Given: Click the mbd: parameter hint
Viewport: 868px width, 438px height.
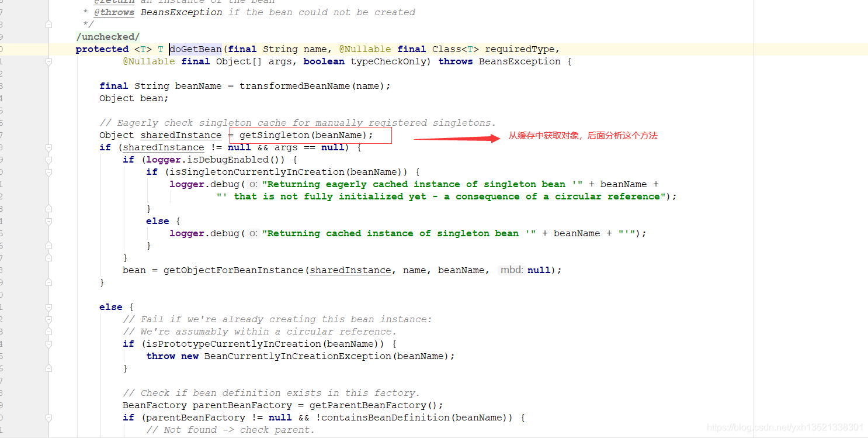Looking at the screenshot, I should (512, 270).
